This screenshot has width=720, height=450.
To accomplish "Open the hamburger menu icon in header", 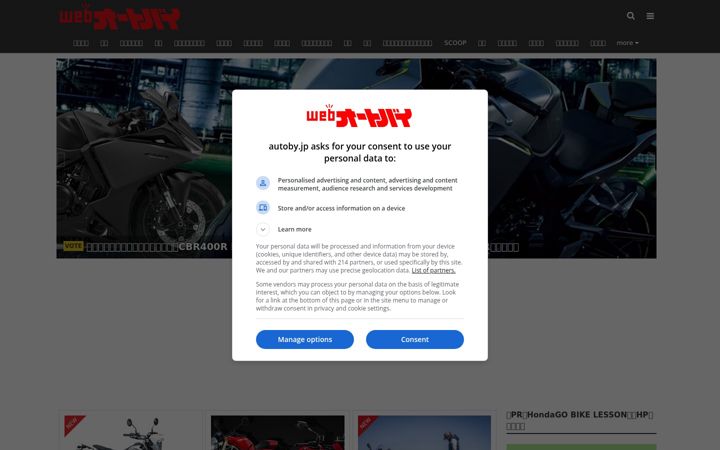I will tap(650, 16).
